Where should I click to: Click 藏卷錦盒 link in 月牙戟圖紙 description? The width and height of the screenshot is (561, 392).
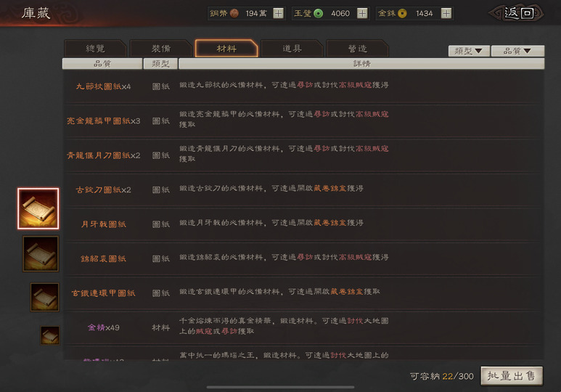pos(330,222)
